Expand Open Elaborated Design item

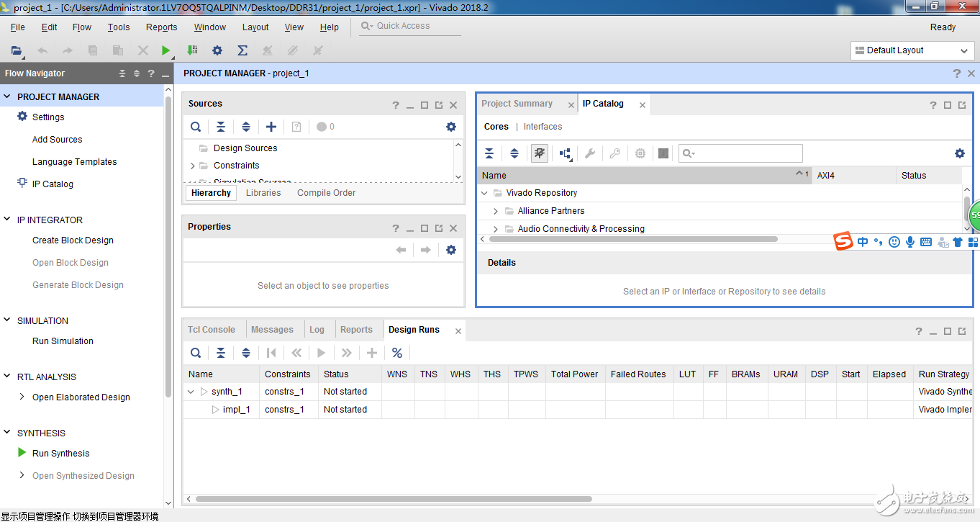tap(22, 397)
